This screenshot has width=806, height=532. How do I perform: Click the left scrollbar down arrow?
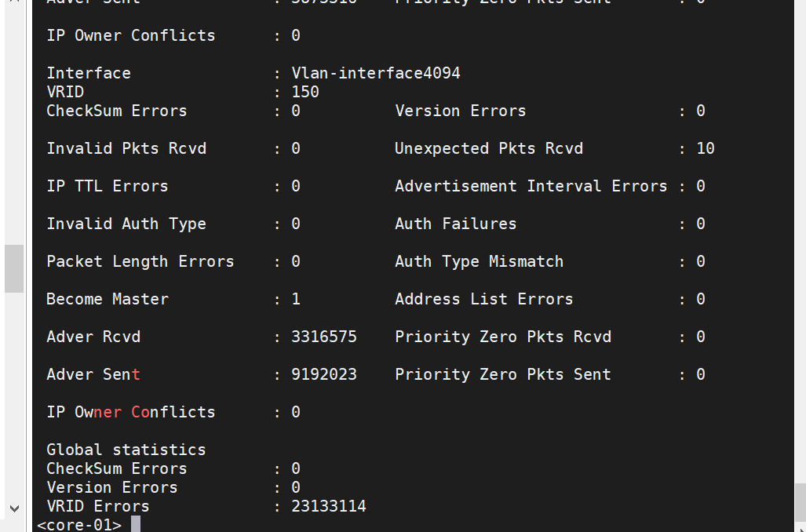[x=13, y=508]
